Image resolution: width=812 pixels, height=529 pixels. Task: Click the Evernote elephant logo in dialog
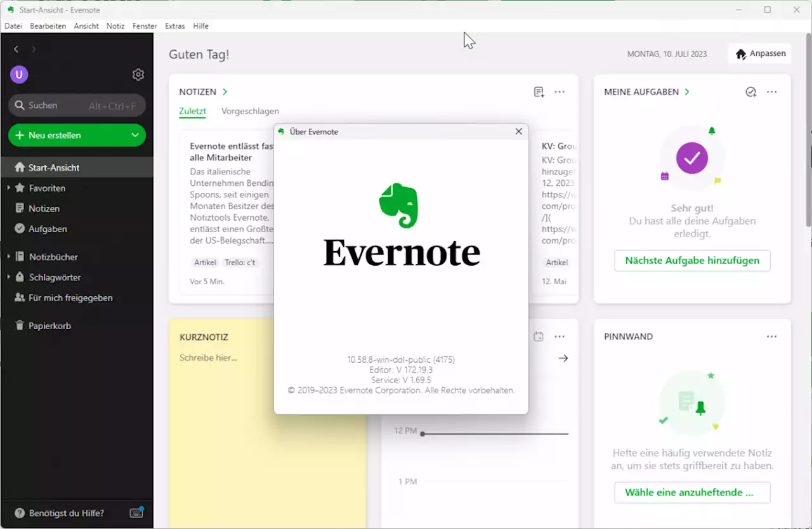[x=399, y=205]
